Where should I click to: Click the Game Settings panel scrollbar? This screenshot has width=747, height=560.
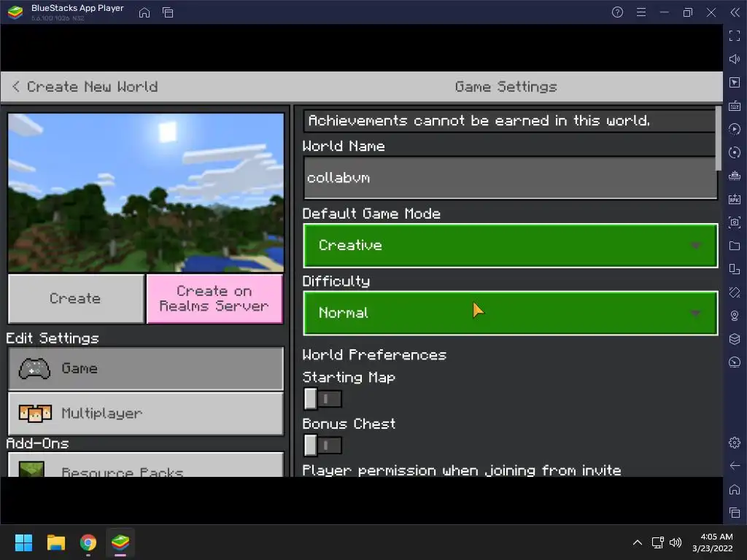719,138
